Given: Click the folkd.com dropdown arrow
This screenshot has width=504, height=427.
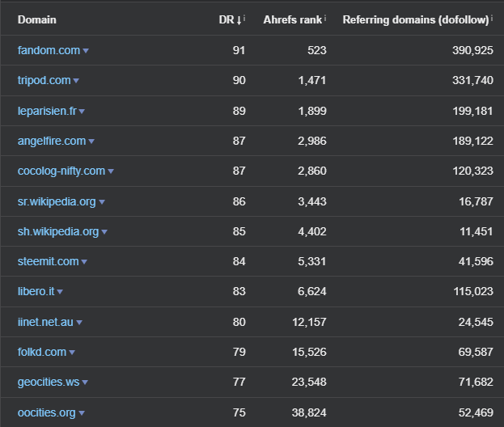Looking at the screenshot, I should [x=72, y=353].
